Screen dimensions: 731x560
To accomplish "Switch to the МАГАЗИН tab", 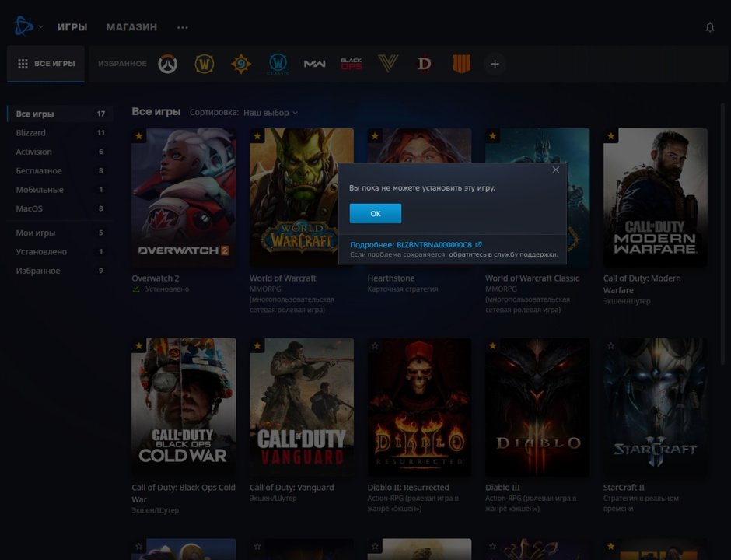I will click(x=131, y=27).
